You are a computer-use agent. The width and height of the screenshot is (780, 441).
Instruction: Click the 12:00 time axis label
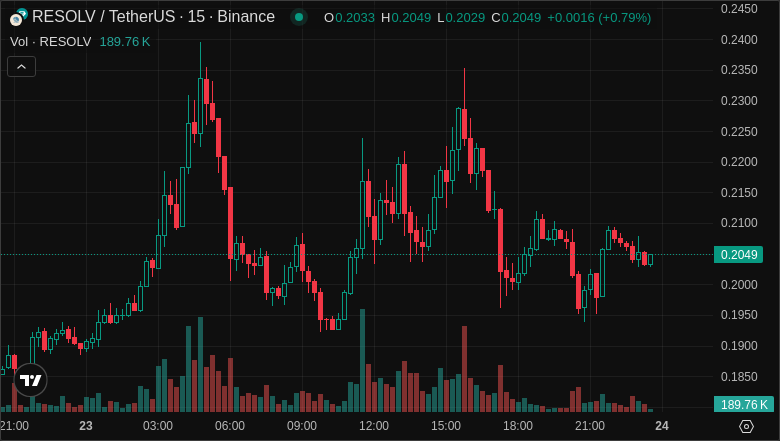pyautogui.click(x=374, y=426)
